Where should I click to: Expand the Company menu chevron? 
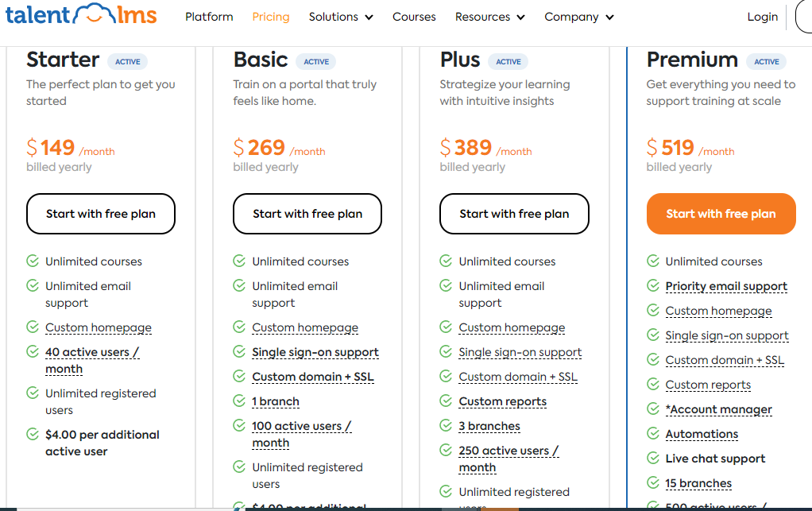[610, 17]
